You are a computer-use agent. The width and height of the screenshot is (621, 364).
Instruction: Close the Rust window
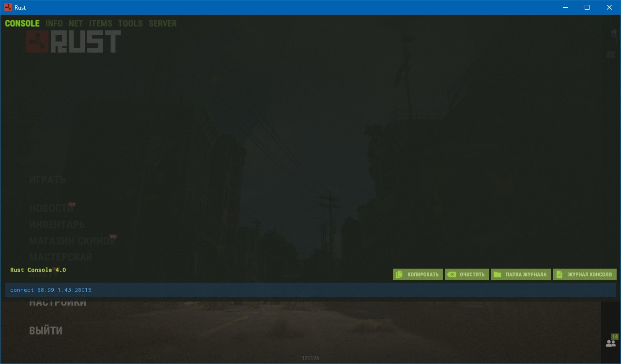coord(609,7)
